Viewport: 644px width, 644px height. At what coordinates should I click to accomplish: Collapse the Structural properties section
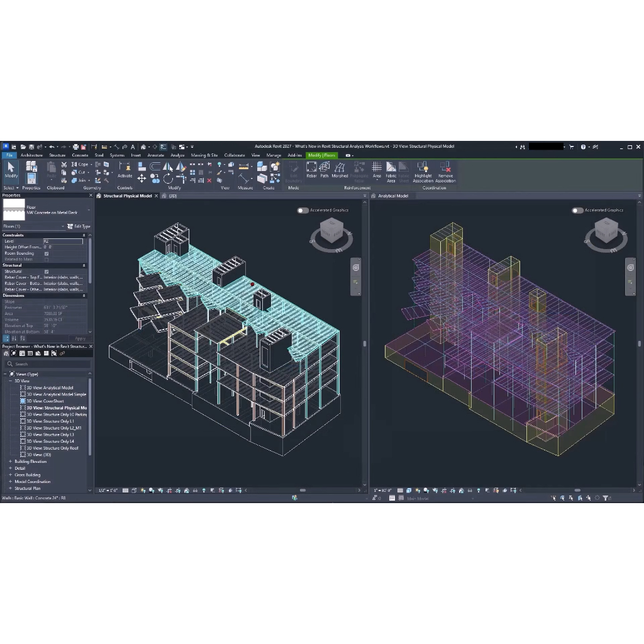[x=84, y=265]
